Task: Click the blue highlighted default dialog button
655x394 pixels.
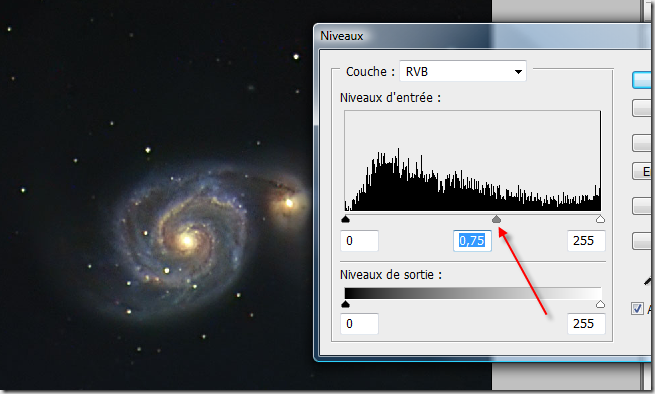Action: point(642,80)
